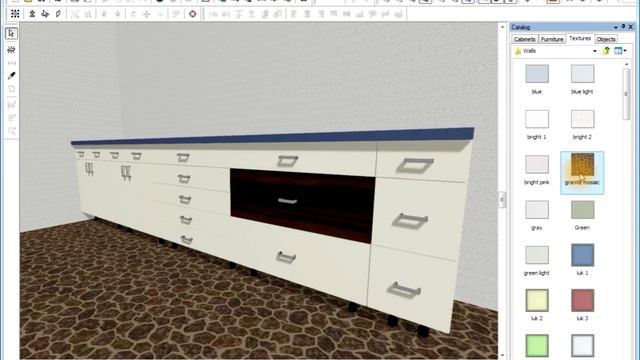
Task: Pick the bright green swatch below luk 2
Action: tap(537, 346)
